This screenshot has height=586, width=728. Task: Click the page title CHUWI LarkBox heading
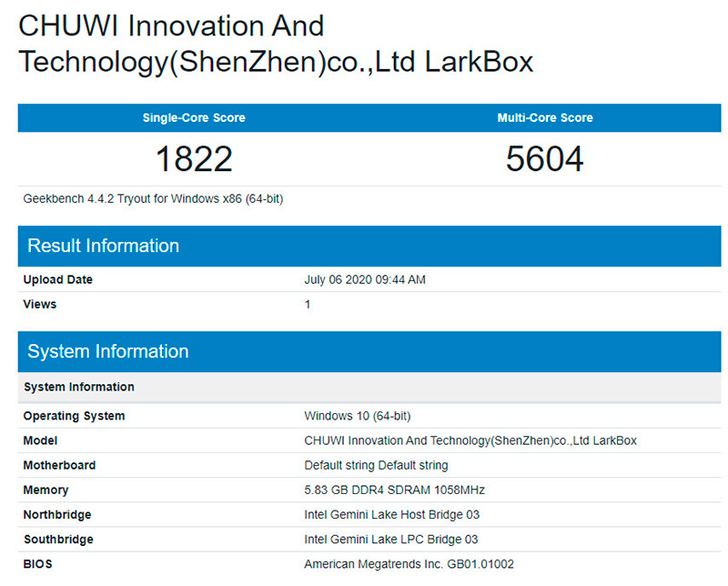(275, 44)
